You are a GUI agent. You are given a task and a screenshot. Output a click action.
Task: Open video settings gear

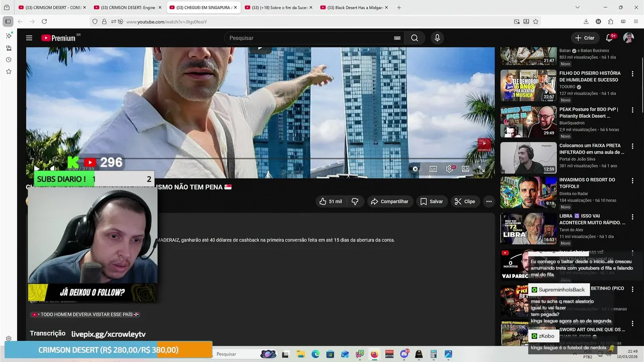449,169
